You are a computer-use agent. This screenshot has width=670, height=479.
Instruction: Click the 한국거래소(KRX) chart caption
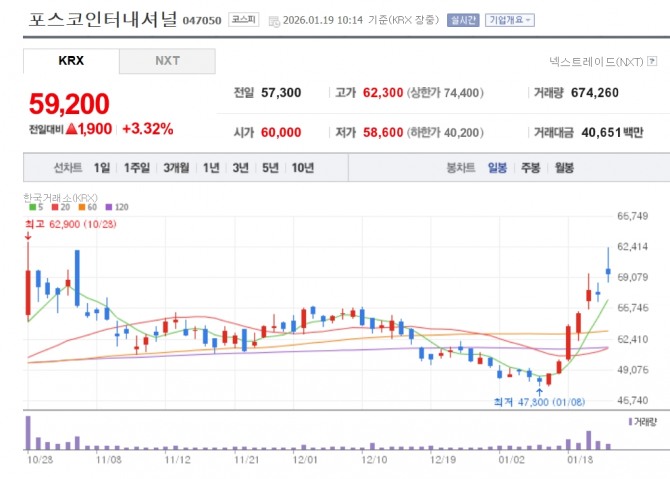tap(60, 198)
